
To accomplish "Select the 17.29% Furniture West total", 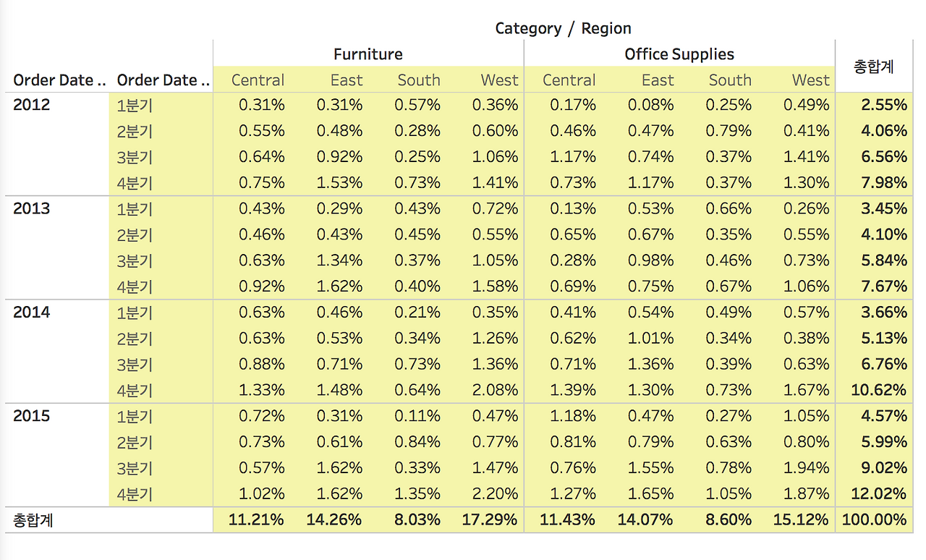I will click(x=489, y=519).
